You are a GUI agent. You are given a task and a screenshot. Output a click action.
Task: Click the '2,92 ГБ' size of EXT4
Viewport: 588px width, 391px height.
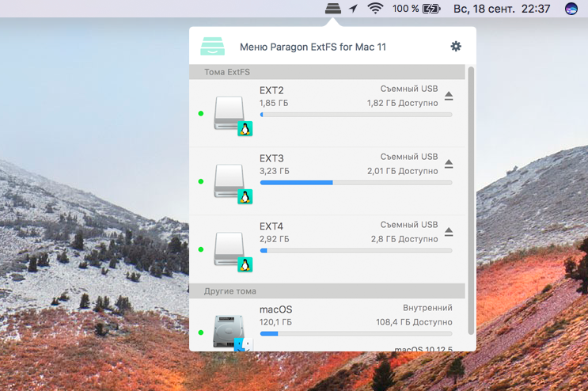click(x=274, y=239)
